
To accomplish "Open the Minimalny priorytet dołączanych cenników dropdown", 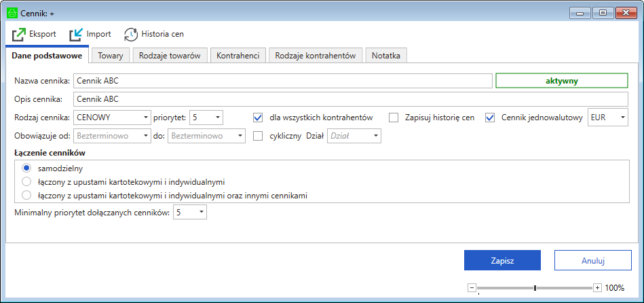I will (x=189, y=213).
